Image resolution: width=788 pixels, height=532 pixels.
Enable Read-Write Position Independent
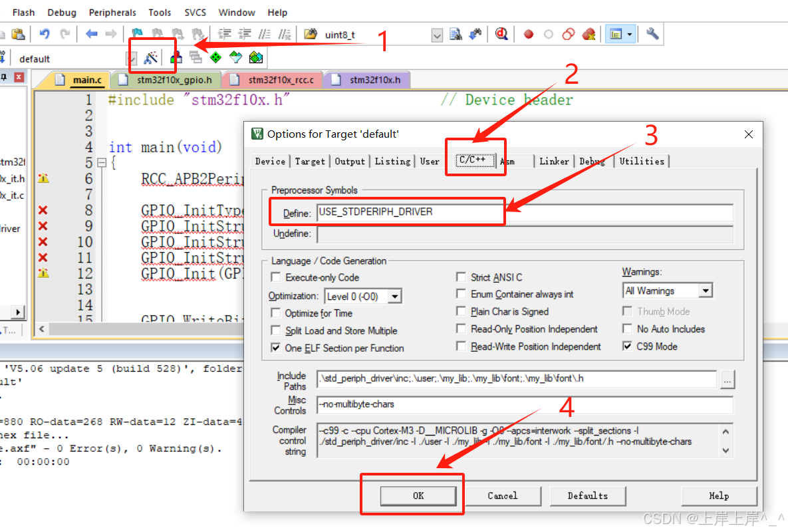461,346
